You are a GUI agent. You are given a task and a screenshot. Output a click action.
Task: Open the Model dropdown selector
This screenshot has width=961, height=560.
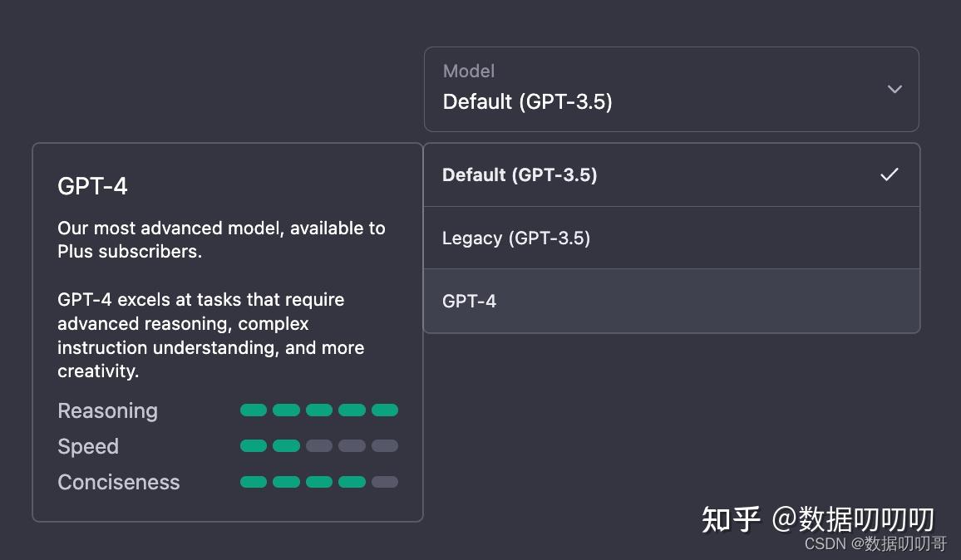tap(671, 90)
